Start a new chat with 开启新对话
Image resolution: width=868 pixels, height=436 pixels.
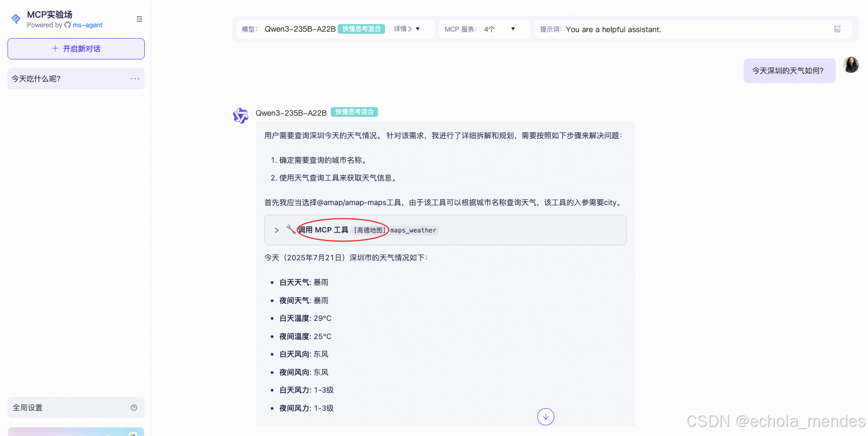click(x=76, y=49)
